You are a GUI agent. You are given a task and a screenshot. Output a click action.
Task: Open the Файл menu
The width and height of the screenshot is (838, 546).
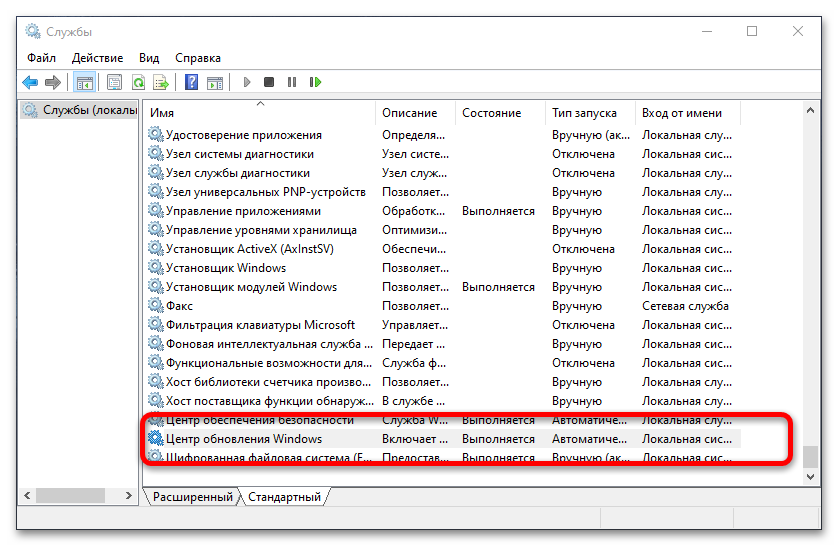[x=42, y=58]
